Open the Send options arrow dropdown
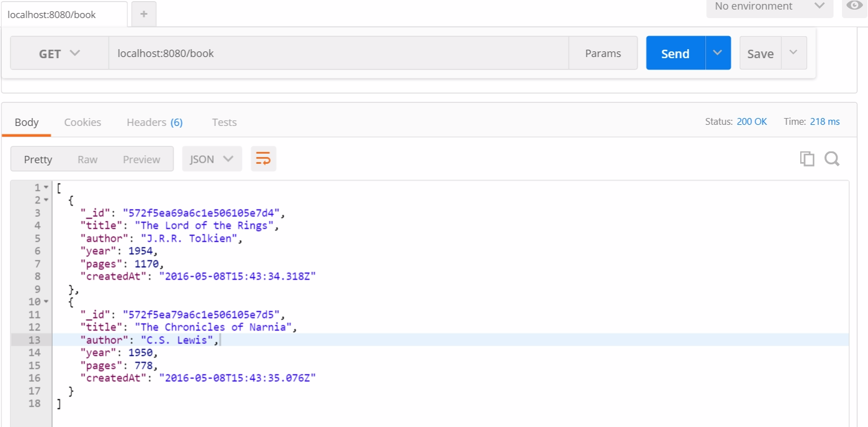The height and width of the screenshot is (427, 868). (x=718, y=53)
